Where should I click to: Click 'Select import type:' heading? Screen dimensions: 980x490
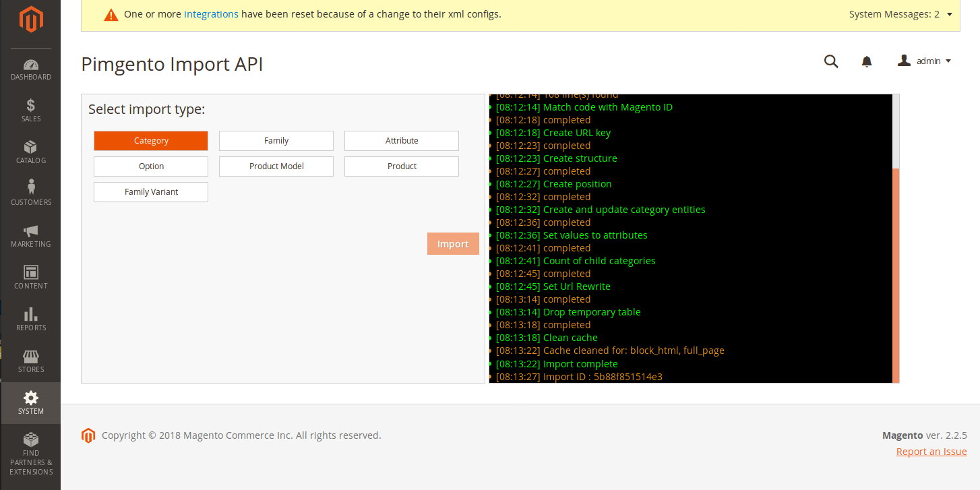(x=146, y=109)
